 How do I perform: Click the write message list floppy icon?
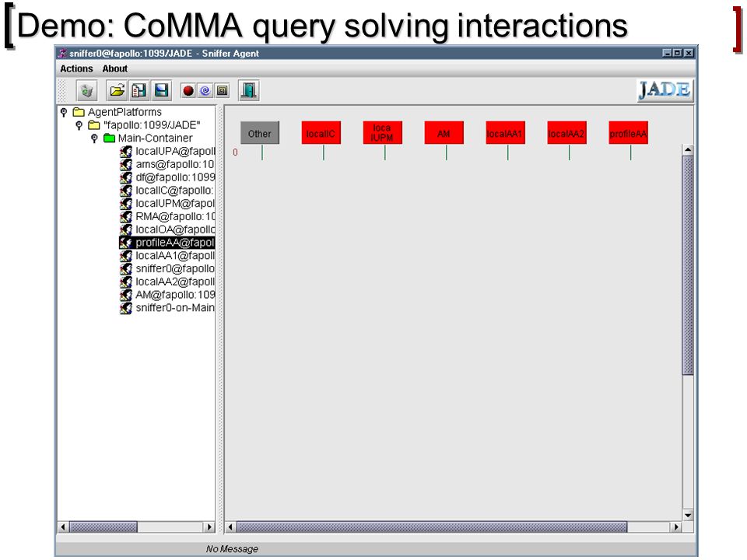139,90
